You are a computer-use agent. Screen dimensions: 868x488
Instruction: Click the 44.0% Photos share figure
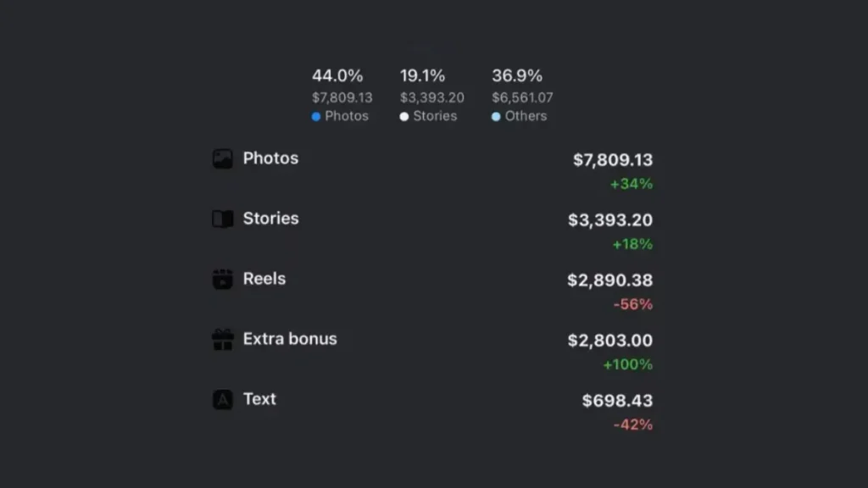(x=337, y=76)
